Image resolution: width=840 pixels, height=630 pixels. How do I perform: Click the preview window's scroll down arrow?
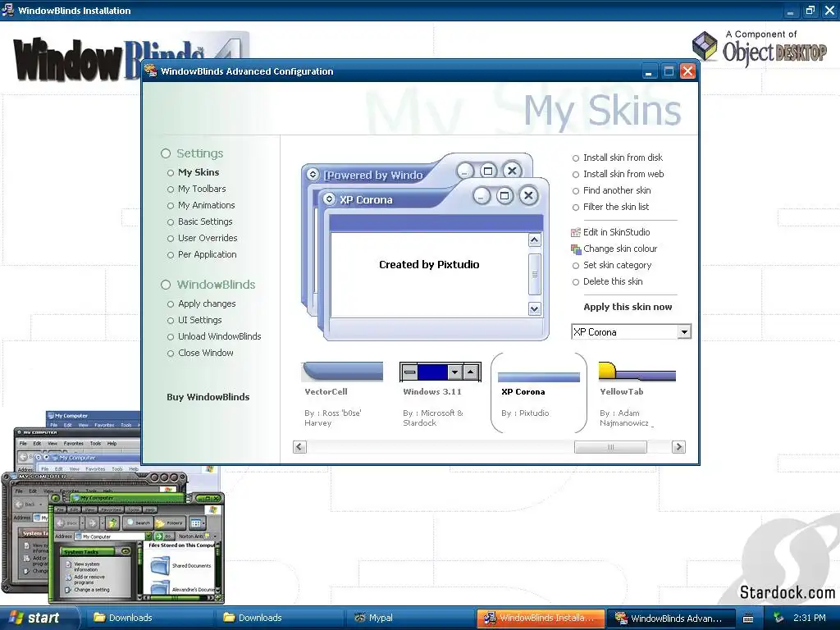(534, 308)
